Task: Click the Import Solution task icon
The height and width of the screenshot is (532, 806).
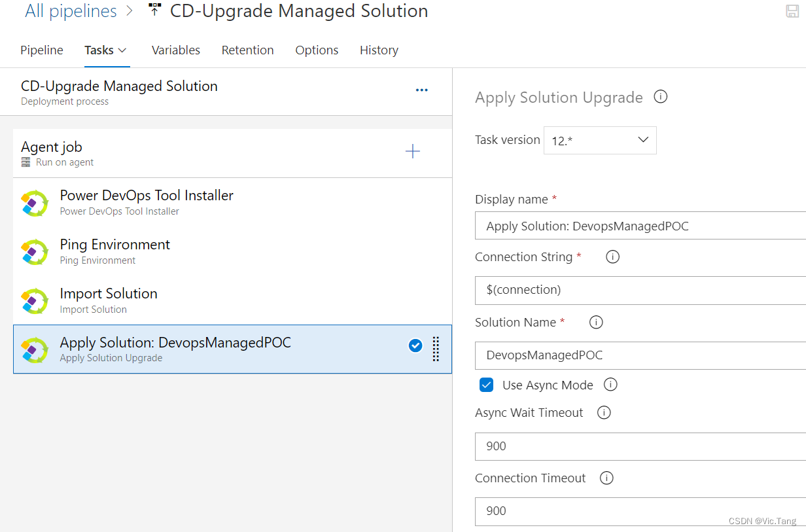Action: point(34,301)
